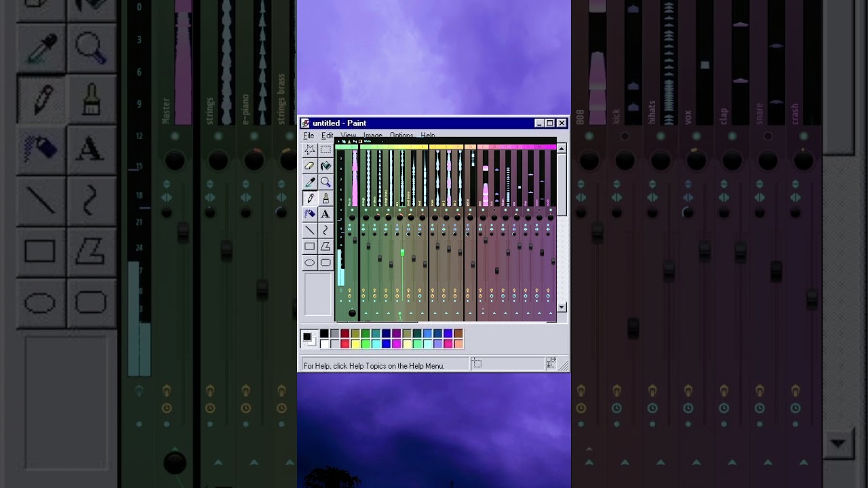Choose the dark red swatch in the top row

[x=345, y=333]
